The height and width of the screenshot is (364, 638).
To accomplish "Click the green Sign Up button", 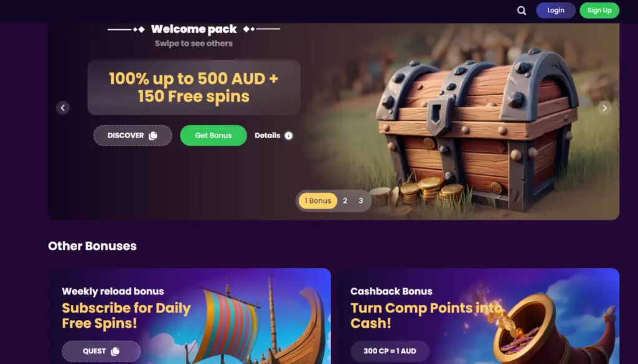I will [x=599, y=11].
